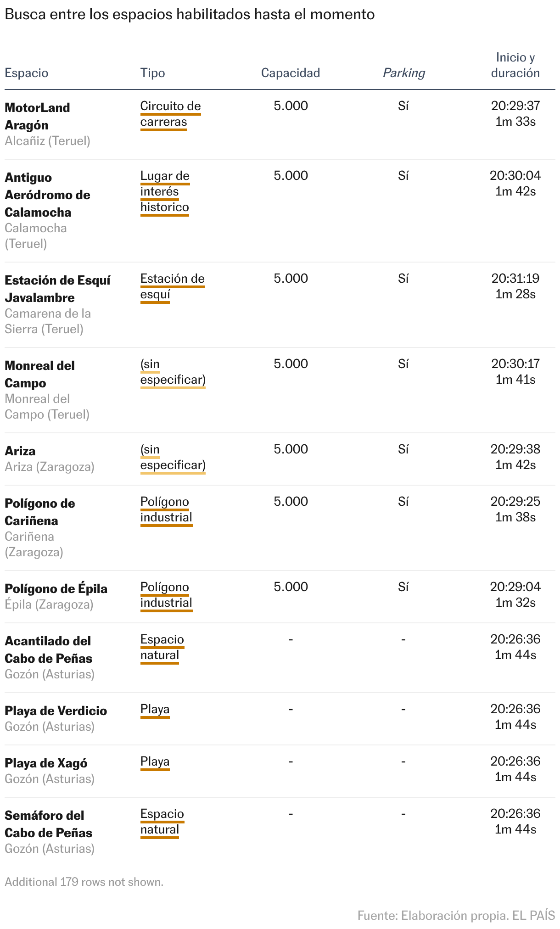
Task: Click 'Espacio natural' for Acantilado del Cabo de Peñas
Action: click(x=162, y=648)
